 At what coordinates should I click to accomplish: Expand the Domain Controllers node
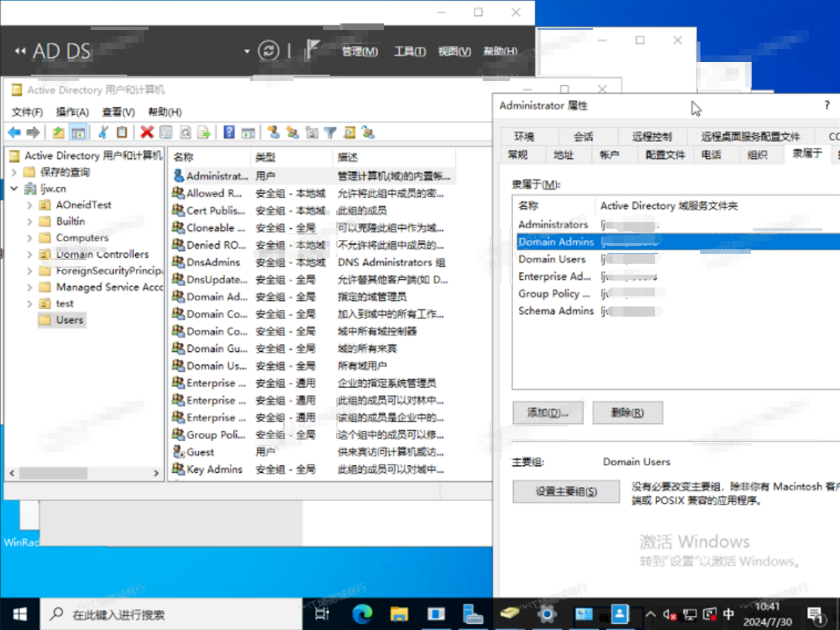click(30, 255)
